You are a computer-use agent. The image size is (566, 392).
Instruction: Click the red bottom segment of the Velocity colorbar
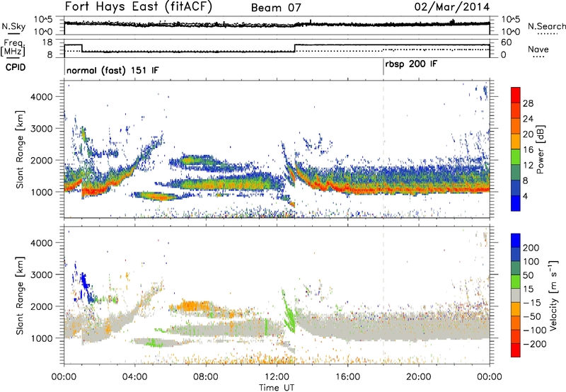pyautogui.click(x=516, y=350)
